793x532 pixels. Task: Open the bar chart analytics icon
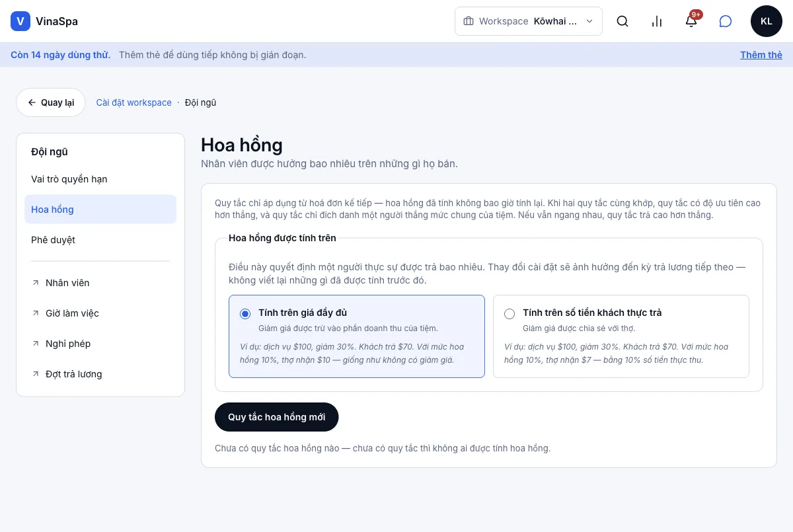657,21
